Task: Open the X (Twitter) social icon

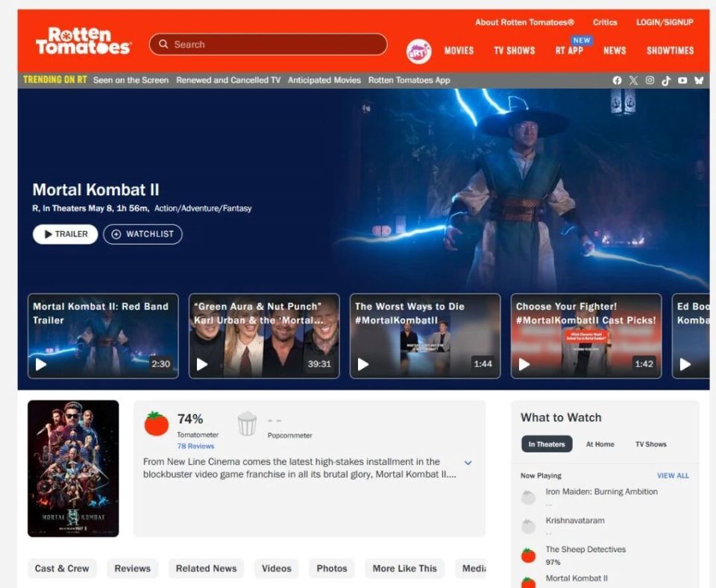Action: coord(633,80)
